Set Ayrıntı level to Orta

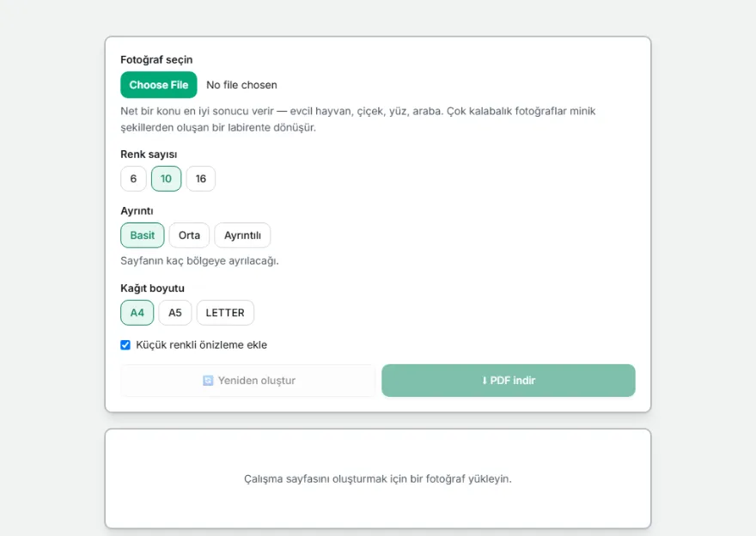(190, 235)
